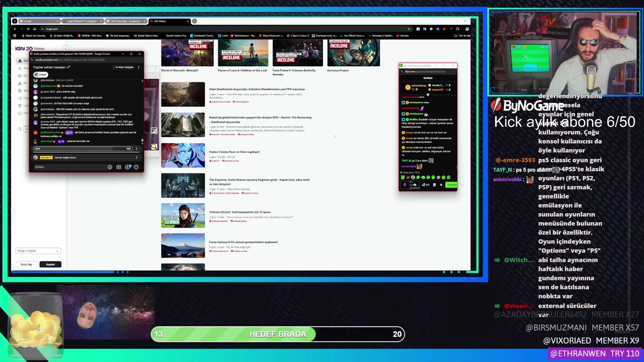Screen dimensions: 644x362
Task: Open the Chrome apps grid in bookmarks bar
Action: pyautogui.click(x=15, y=36)
